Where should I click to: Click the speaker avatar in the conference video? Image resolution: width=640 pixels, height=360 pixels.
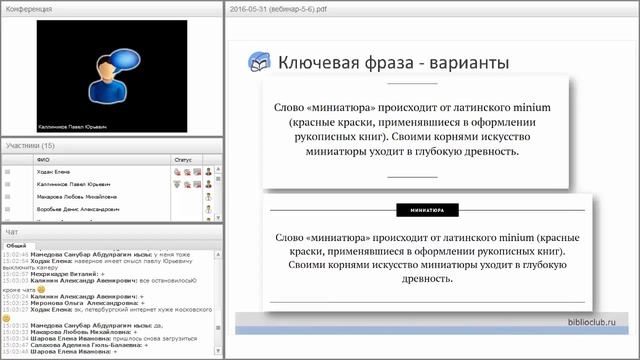point(114,76)
